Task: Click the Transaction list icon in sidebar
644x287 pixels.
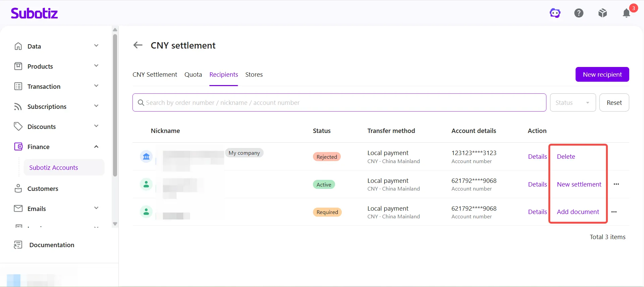Action: click(18, 86)
